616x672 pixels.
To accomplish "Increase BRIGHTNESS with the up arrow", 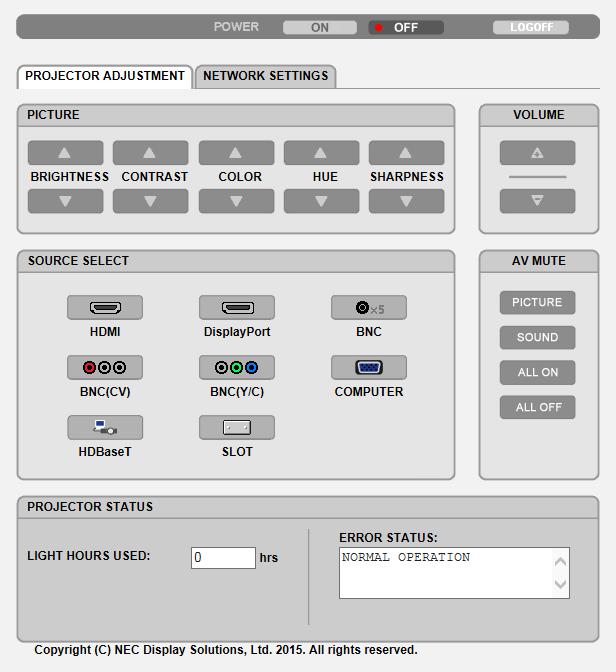I will pos(66,153).
